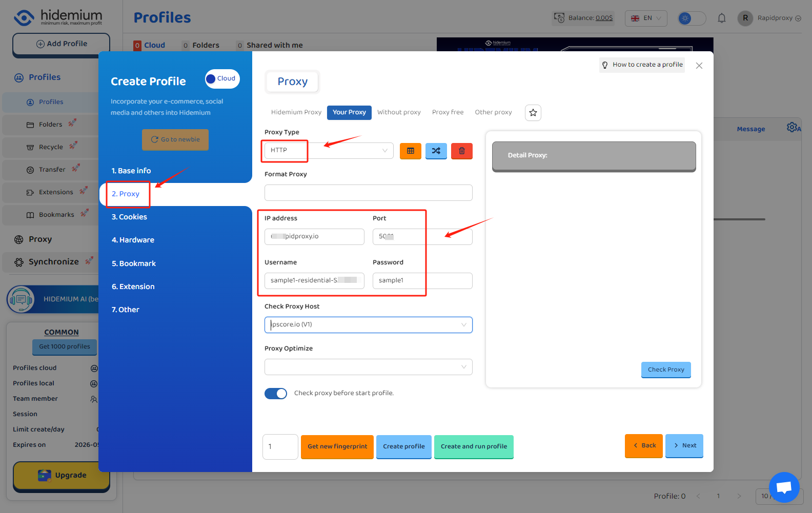Viewport: 812px width, 513px height.
Task: Open Folders in the sidebar
Action: click(x=50, y=125)
